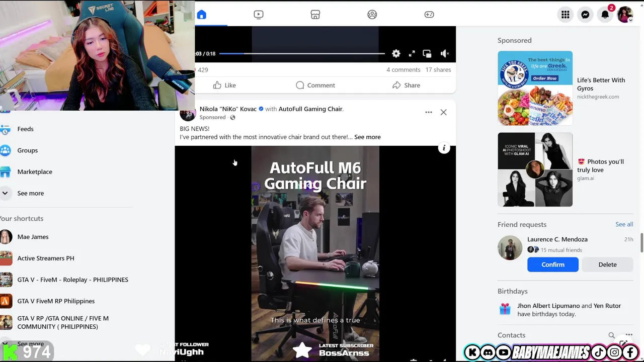This screenshot has height=362, width=644.
Task: Confirm Laurence C. Mendoza's friend request
Action: pos(553,264)
